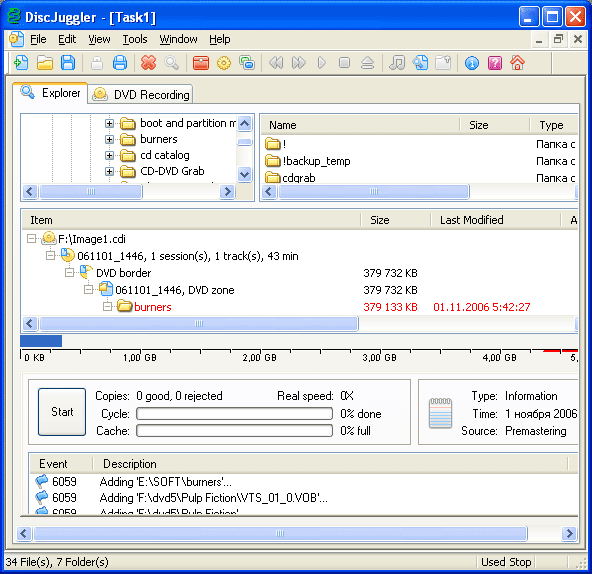
Task: Click the red X delete icon
Action: (148, 63)
